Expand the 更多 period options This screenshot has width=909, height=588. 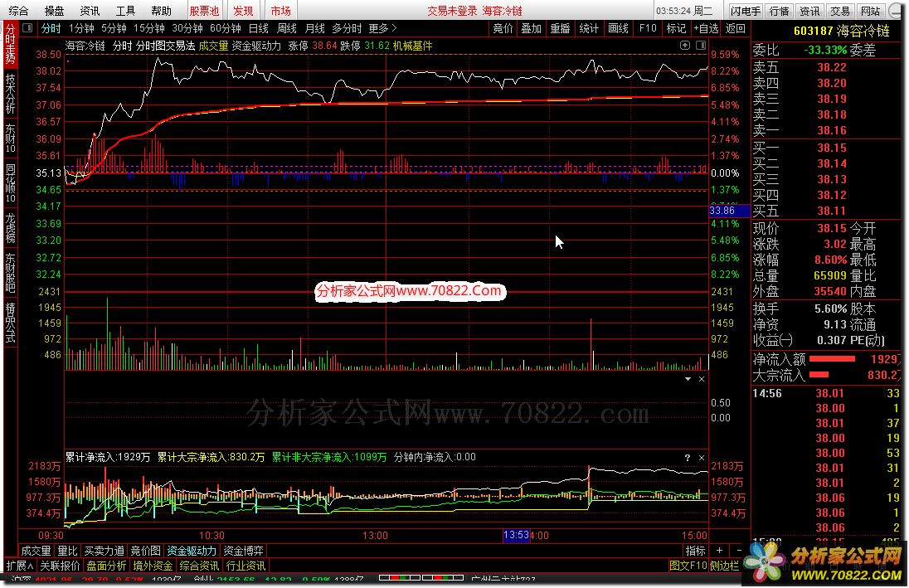pyautogui.click(x=382, y=28)
